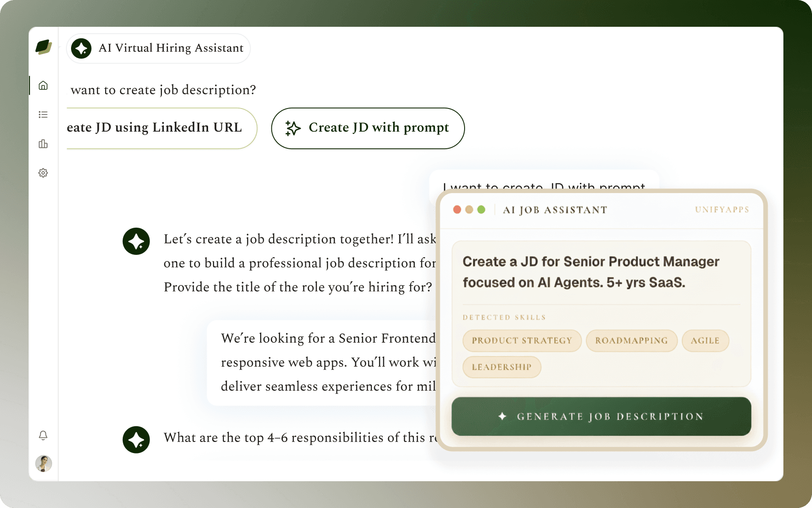Viewport: 812px width, 508px height.
Task: Select the Roadmapping skill tag
Action: click(631, 341)
